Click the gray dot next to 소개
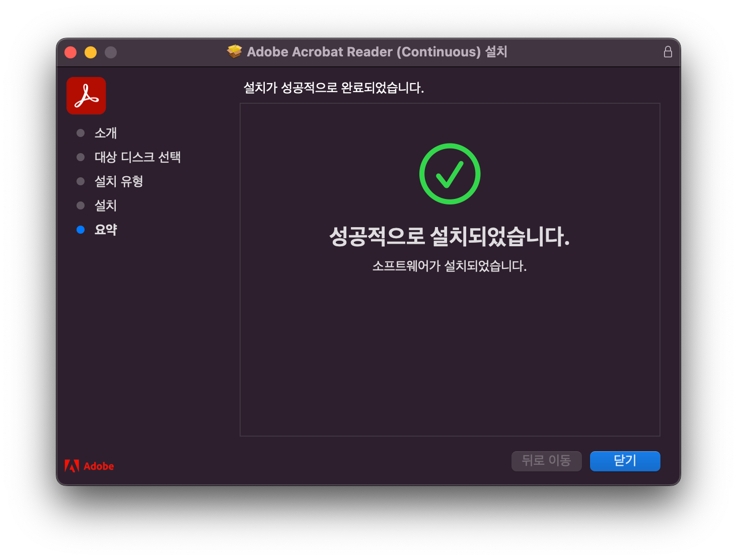737x560 pixels. click(x=81, y=133)
